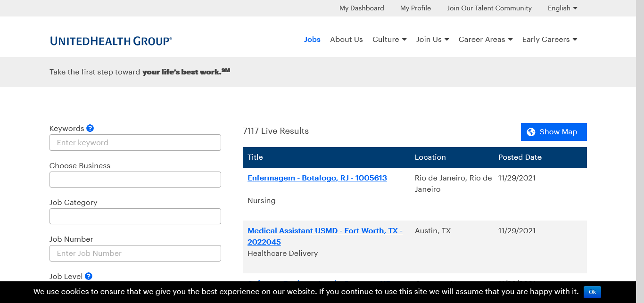Click the UnitedHealth Group logo
The image size is (644, 303).
click(111, 41)
